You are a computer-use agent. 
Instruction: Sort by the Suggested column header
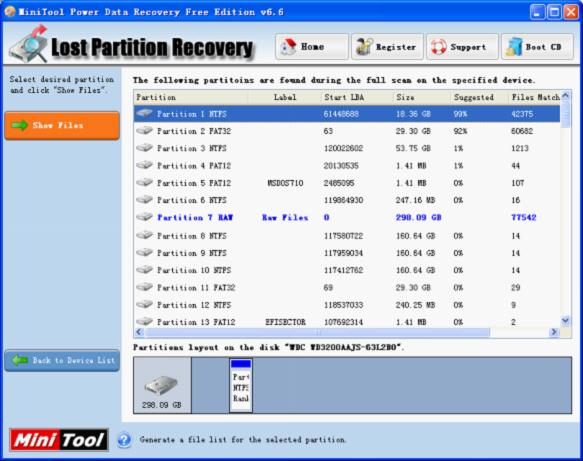pos(479,97)
